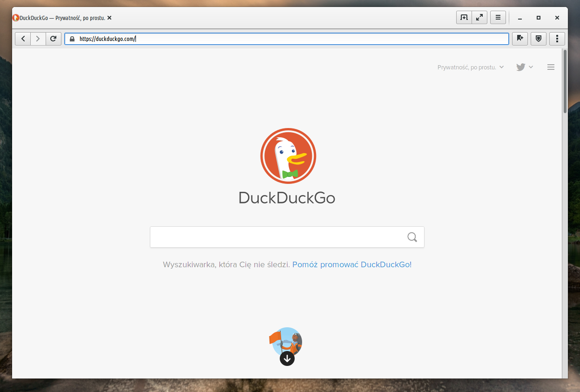Go forward to the next page
Viewport: 580px width, 392px height.
[38, 39]
